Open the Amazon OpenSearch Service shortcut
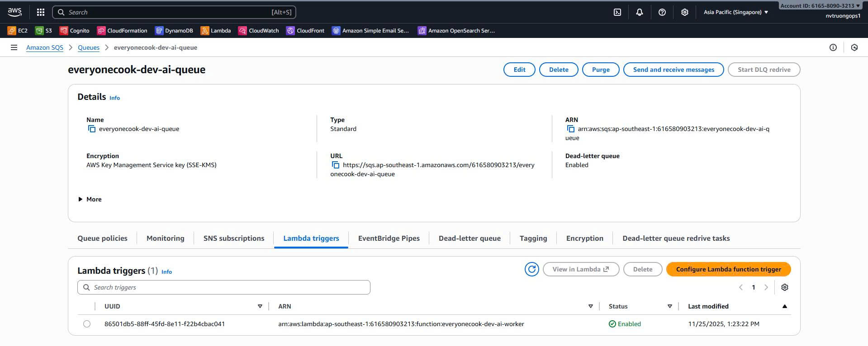The width and height of the screenshot is (868, 346). (x=456, y=31)
